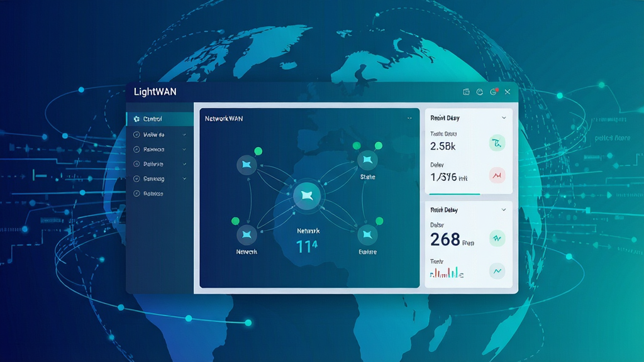The width and height of the screenshot is (644, 362).
Task: Click the green status dot above the upper-left node
Action: click(258, 151)
